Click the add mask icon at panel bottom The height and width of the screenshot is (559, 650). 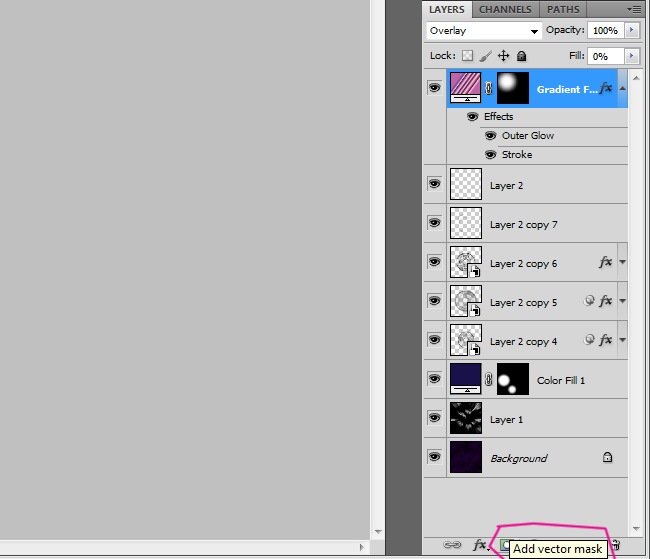504,544
